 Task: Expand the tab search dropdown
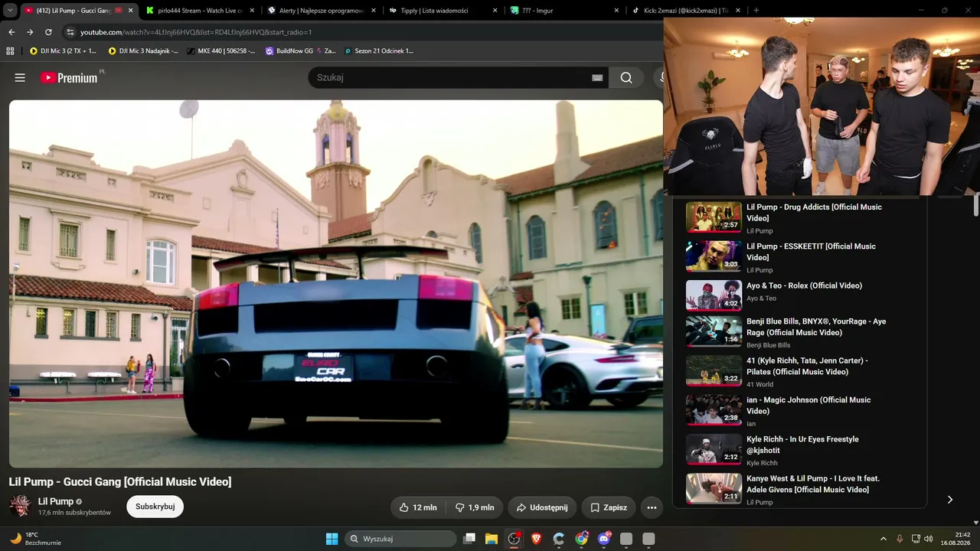point(10,11)
